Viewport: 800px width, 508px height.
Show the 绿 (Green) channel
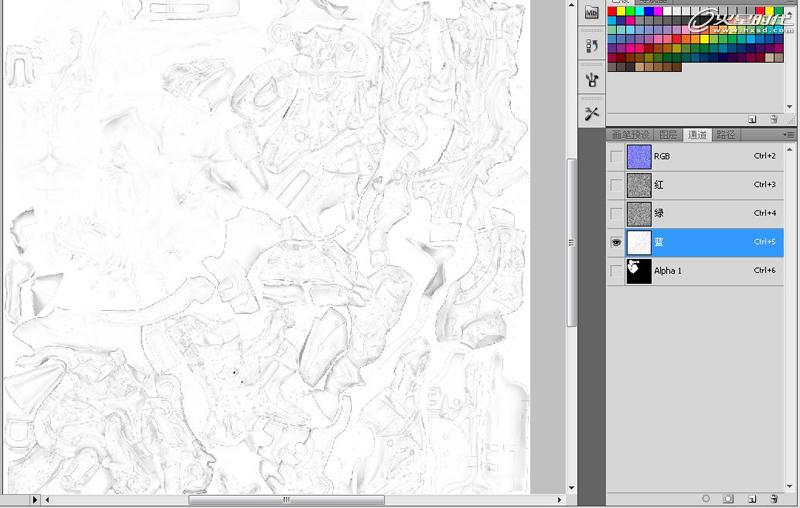click(x=616, y=213)
